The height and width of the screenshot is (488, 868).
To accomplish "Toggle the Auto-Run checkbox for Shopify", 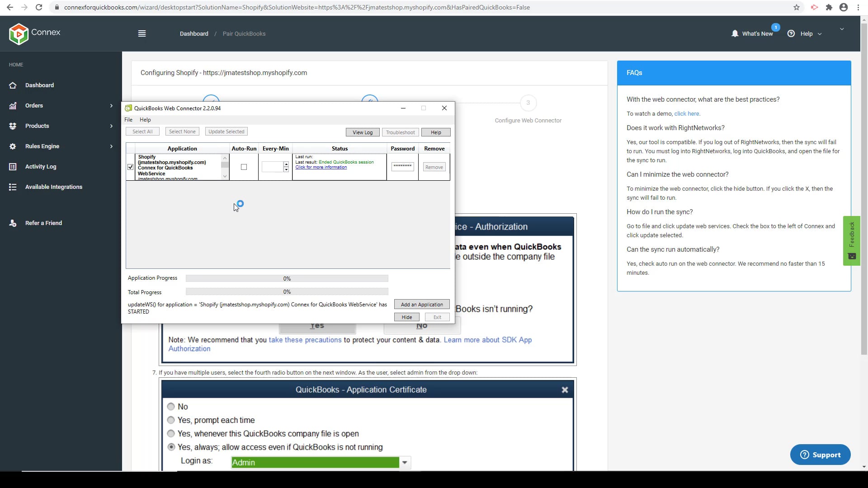I will (x=243, y=167).
